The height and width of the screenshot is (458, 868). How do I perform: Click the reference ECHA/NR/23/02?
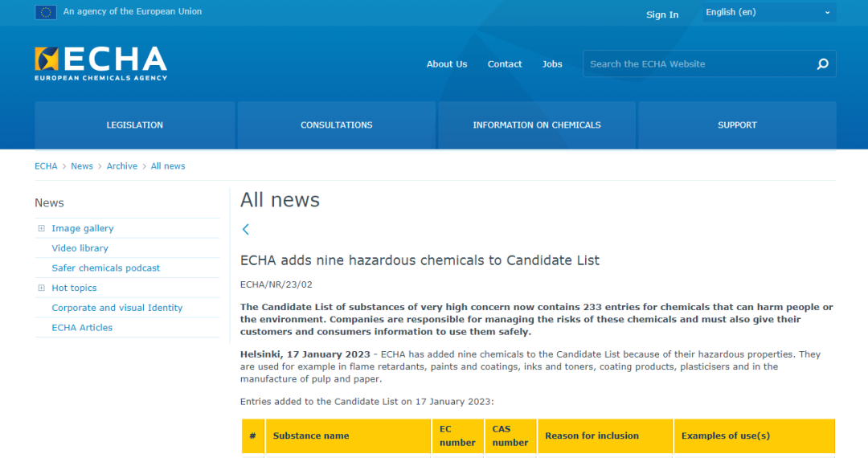pyautogui.click(x=276, y=285)
